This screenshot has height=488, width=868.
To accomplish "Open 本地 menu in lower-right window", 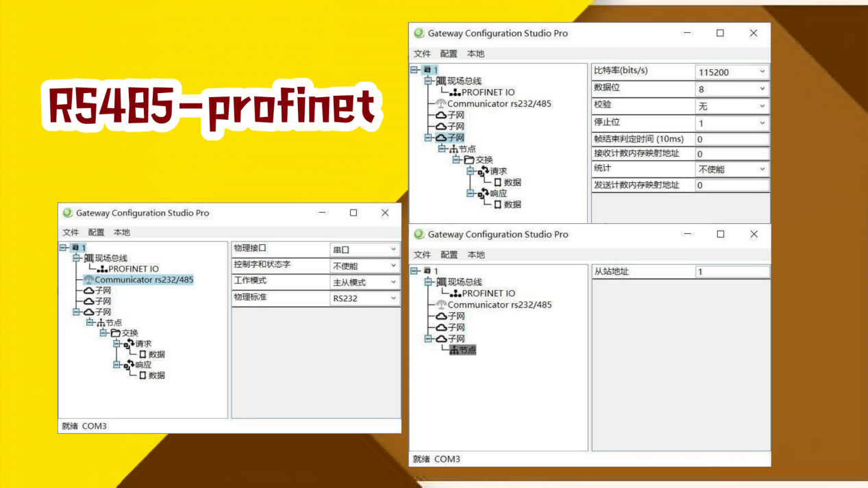I will pyautogui.click(x=475, y=255).
